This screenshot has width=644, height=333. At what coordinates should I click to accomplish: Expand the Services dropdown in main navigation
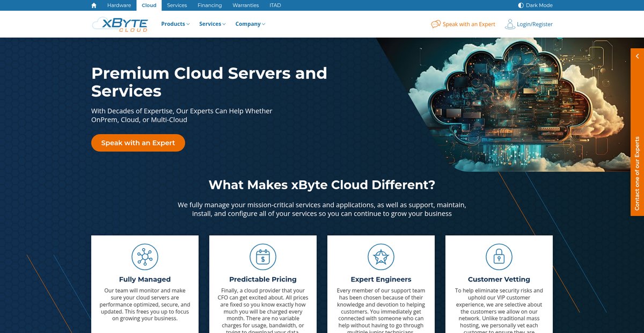click(213, 24)
